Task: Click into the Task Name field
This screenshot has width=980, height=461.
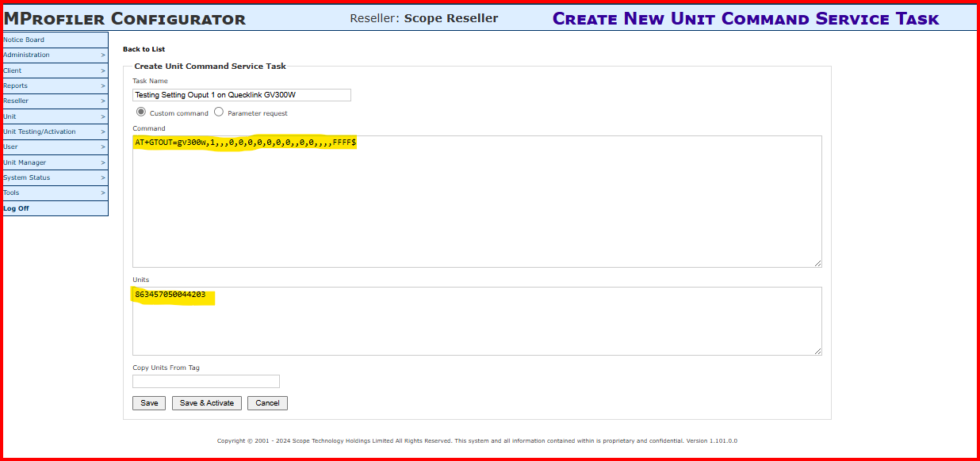Action: click(242, 95)
